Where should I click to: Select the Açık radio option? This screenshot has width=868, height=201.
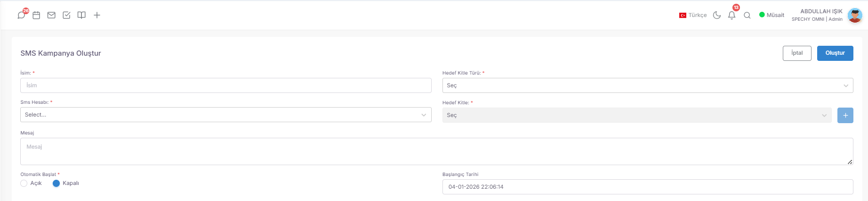[x=24, y=183]
